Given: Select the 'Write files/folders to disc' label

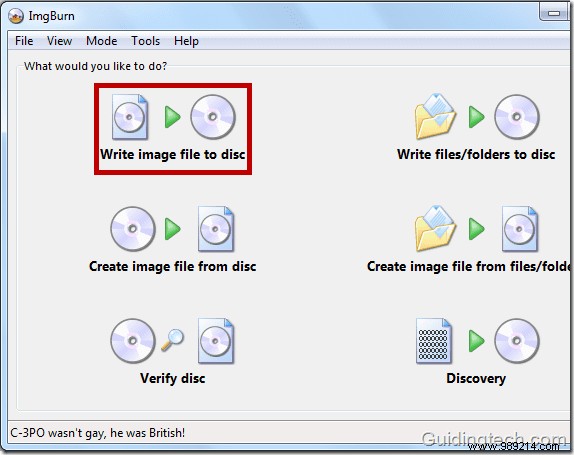Looking at the screenshot, I should pyautogui.click(x=476, y=154).
